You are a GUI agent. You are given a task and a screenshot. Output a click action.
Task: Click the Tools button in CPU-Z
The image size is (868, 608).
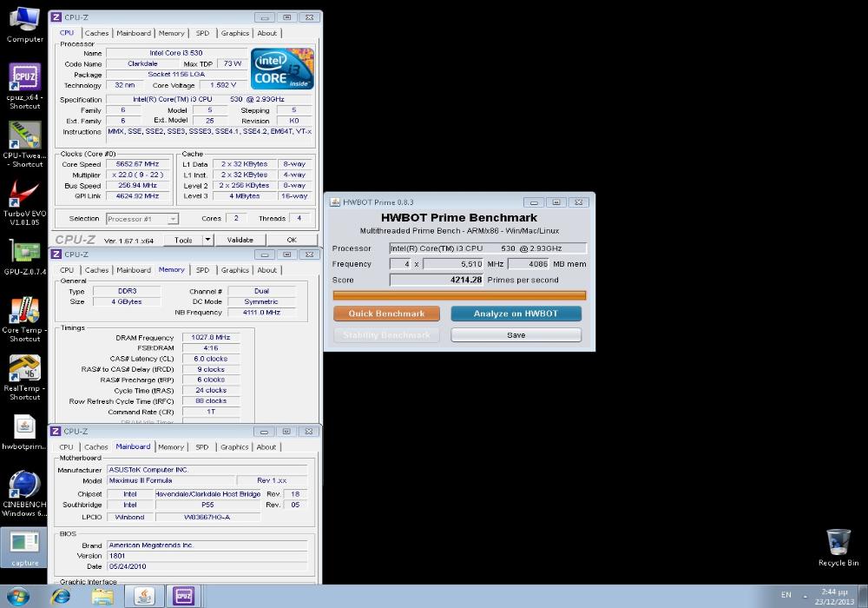pos(183,240)
